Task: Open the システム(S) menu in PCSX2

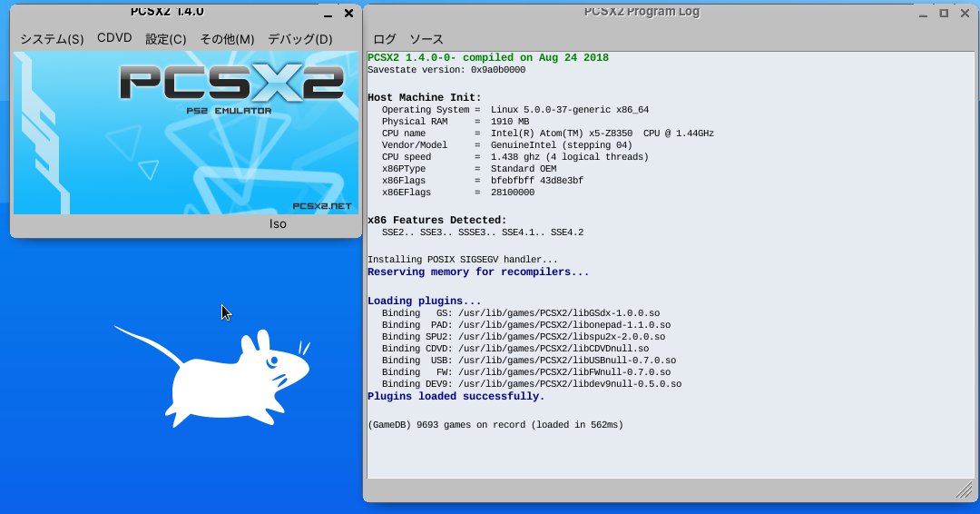Action: pos(52,39)
